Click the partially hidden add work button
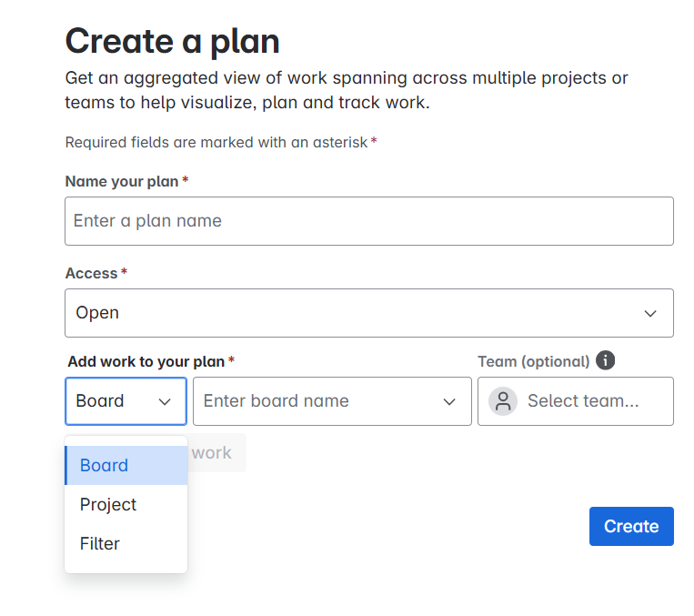 [216, 452]
